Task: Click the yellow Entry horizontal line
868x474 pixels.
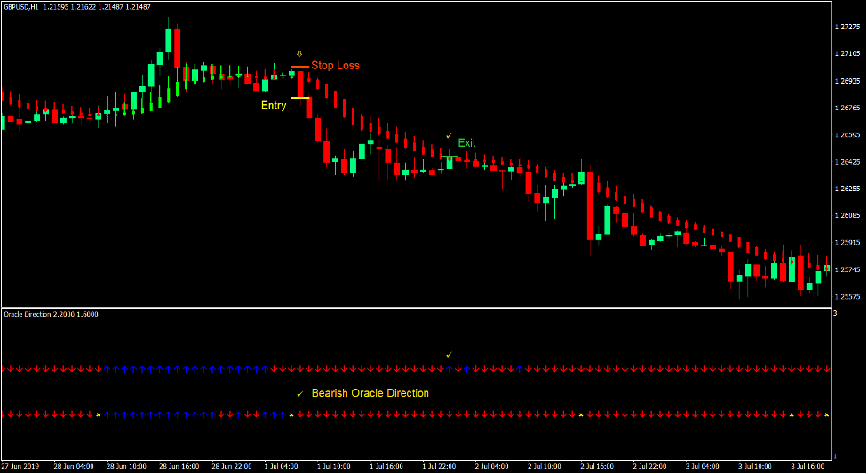Action: (x=299, y=98)
